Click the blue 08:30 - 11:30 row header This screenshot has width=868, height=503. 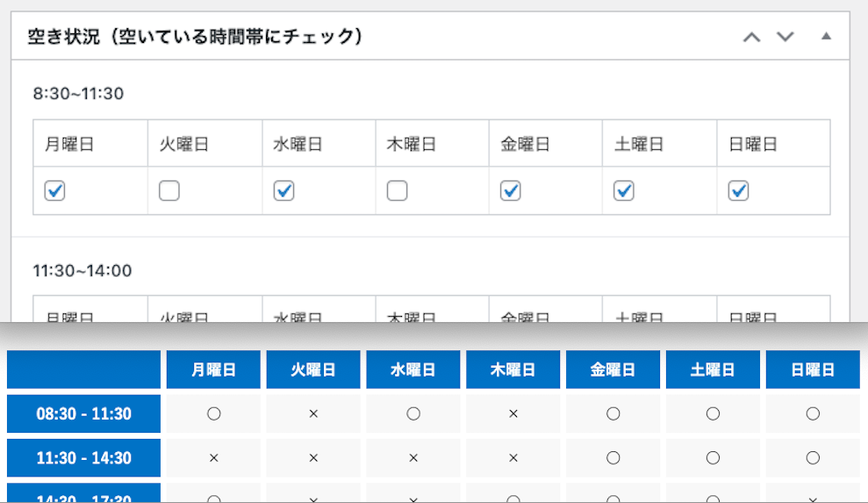pyautogui.click(x=83, y=413)
